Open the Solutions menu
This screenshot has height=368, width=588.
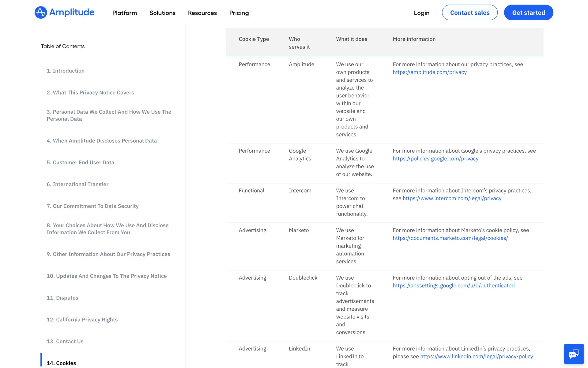point(162,13)
